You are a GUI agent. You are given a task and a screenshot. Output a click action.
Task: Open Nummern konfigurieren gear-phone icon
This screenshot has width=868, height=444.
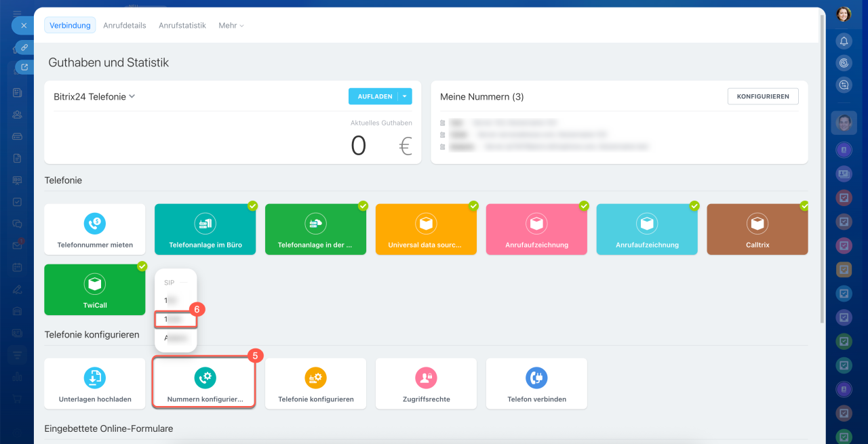(205, 378)
